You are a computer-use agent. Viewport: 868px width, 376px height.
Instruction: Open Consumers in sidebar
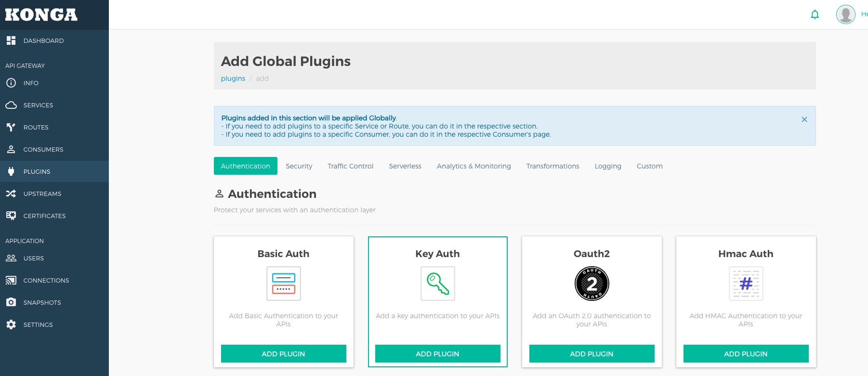[x=54, y=150]
